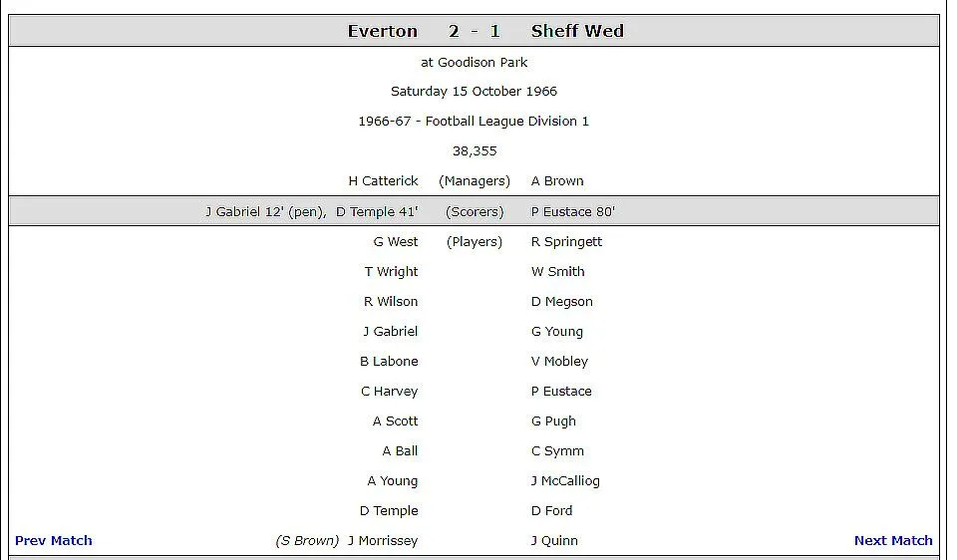Image resolution: width=957 pixels, height=560 pixels.
Task: Click Sheff Wed manager A Brown
Action: 557,181
